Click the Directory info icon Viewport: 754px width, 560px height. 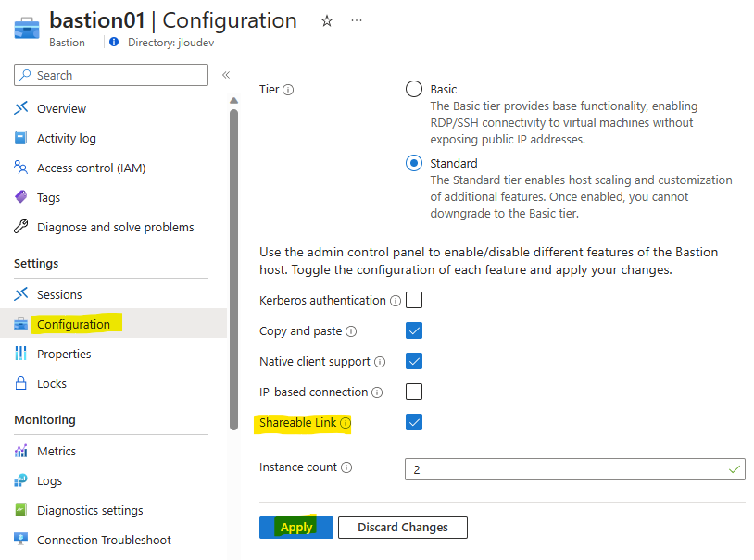click(x=114, y=42)
